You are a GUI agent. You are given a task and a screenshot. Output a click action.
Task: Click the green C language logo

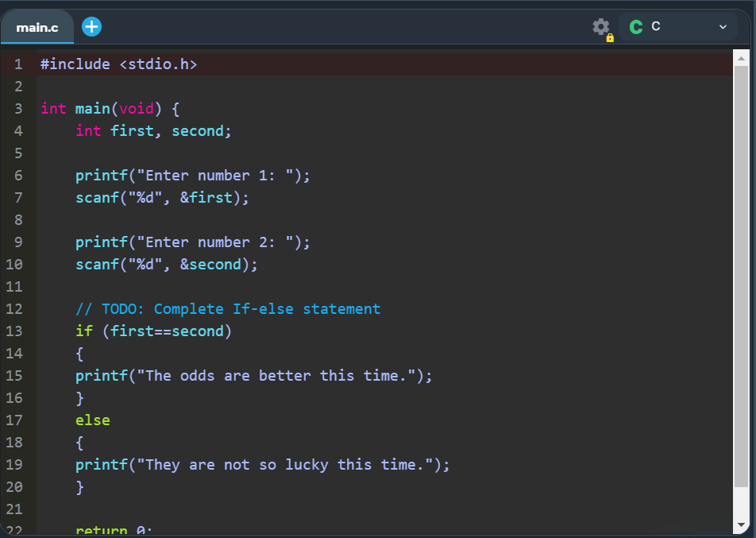[x=636, y=27]
